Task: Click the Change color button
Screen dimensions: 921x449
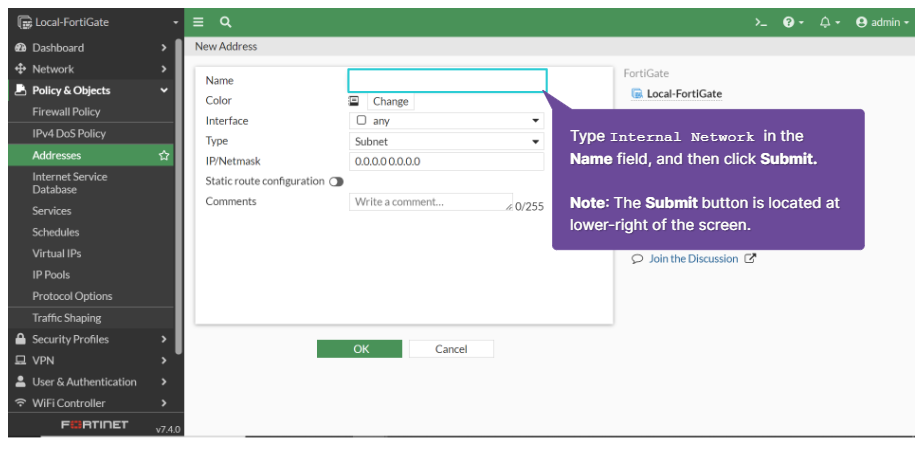Action: pyautogui.click(x=391, y=101)
